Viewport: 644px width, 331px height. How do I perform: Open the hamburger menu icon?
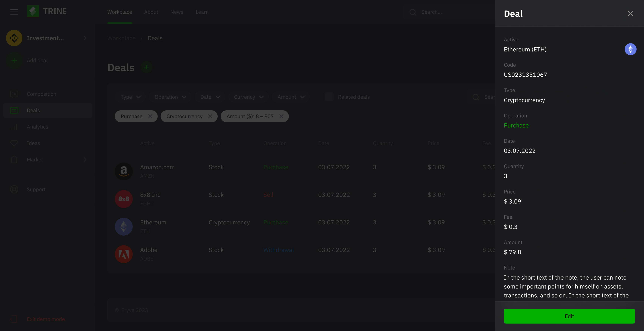[x=14, y=12]
